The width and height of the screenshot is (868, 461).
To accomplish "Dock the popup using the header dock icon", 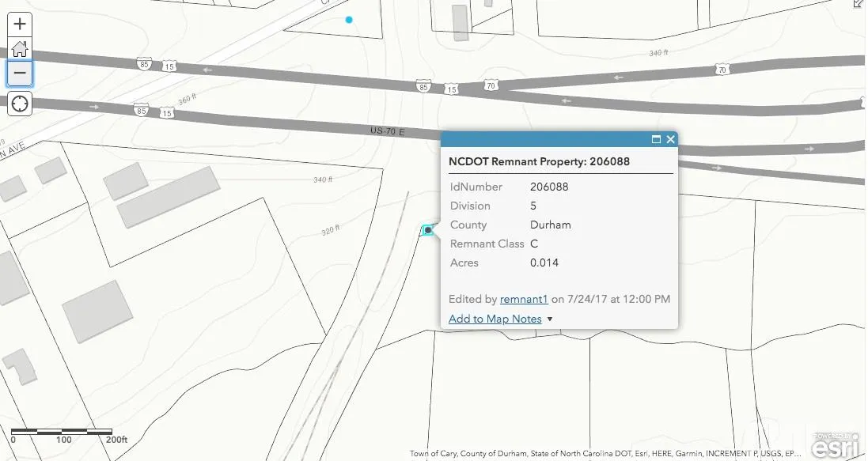I will click(656, 138).
